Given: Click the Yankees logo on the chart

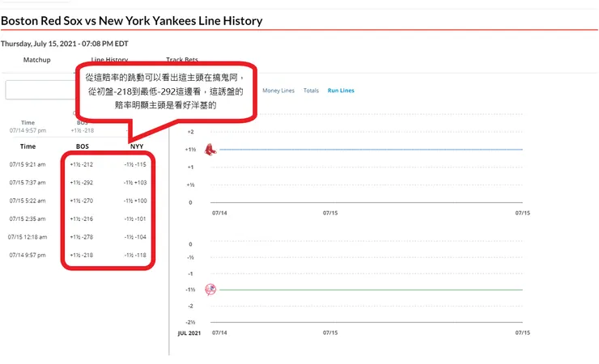Looking at the screenshot, I should 210,290.
